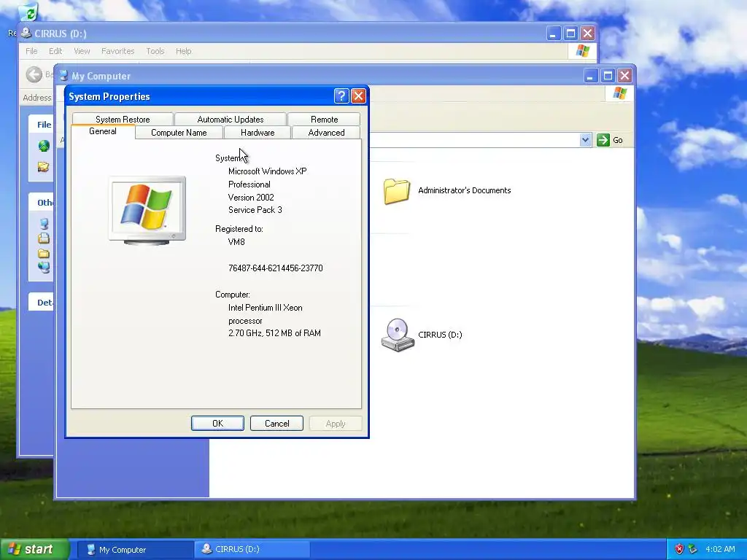This screenshot has height=560, width=747.
Task: Click the yellow folder icon in Other Places pane
Action: coord(44,253)
